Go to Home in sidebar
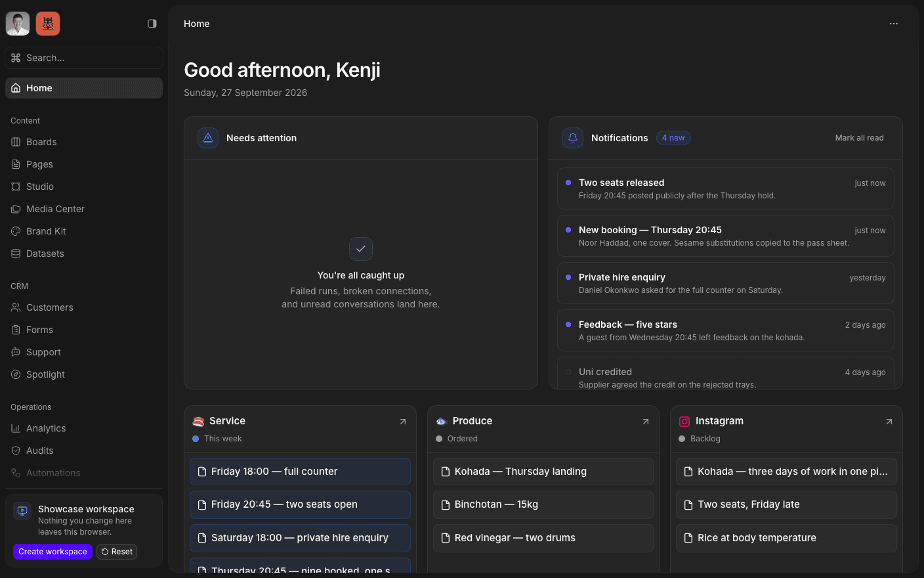The width and height of the screenshot is (924, 578). pos(84,88)
